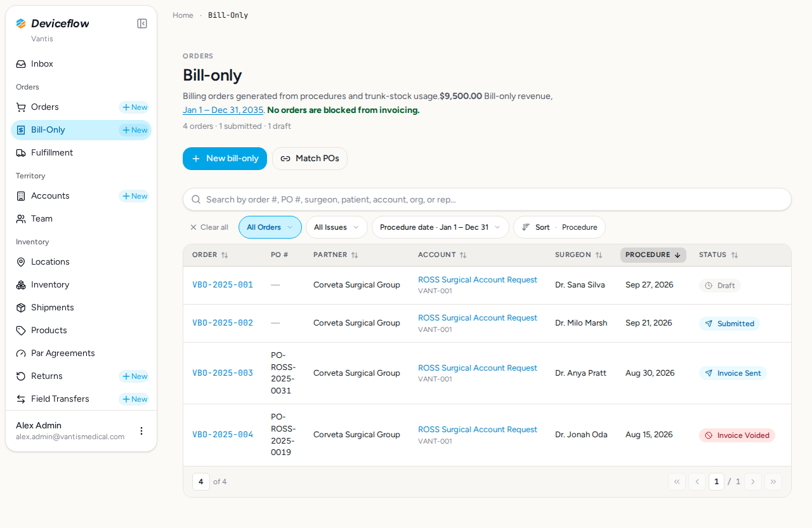Click the Returns arrow icon
Viewport: 812px width, 528px height.
(21, 376)
